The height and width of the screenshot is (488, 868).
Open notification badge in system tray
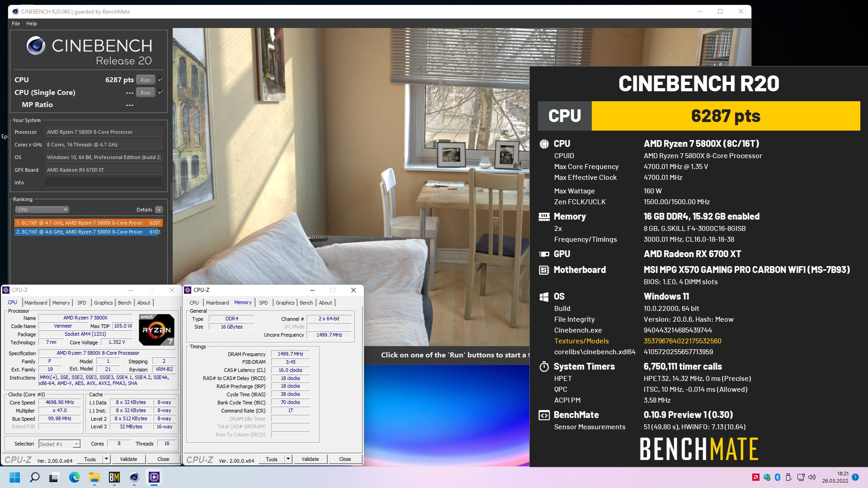coord(855,477)
